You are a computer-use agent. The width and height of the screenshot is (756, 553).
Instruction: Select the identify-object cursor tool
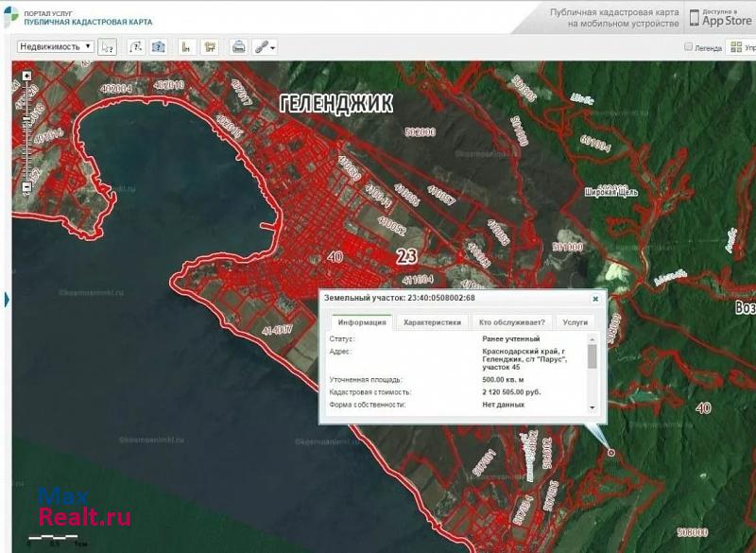108,46
